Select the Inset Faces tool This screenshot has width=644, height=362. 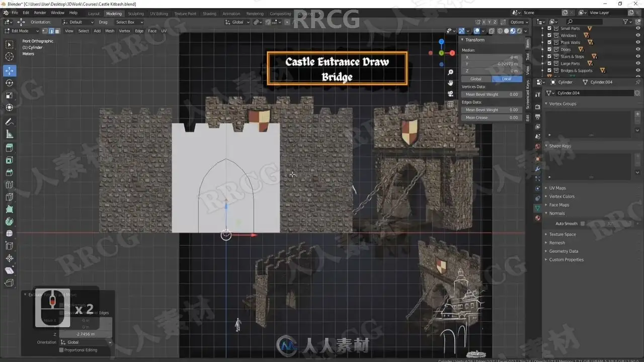pos(10,160)
